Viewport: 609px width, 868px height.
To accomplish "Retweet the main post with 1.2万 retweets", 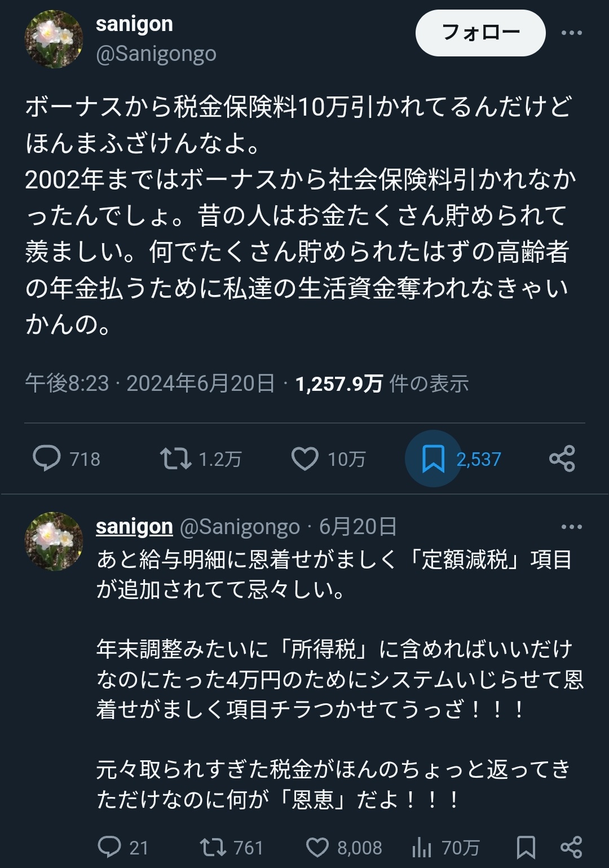I will tap(176, 458).
